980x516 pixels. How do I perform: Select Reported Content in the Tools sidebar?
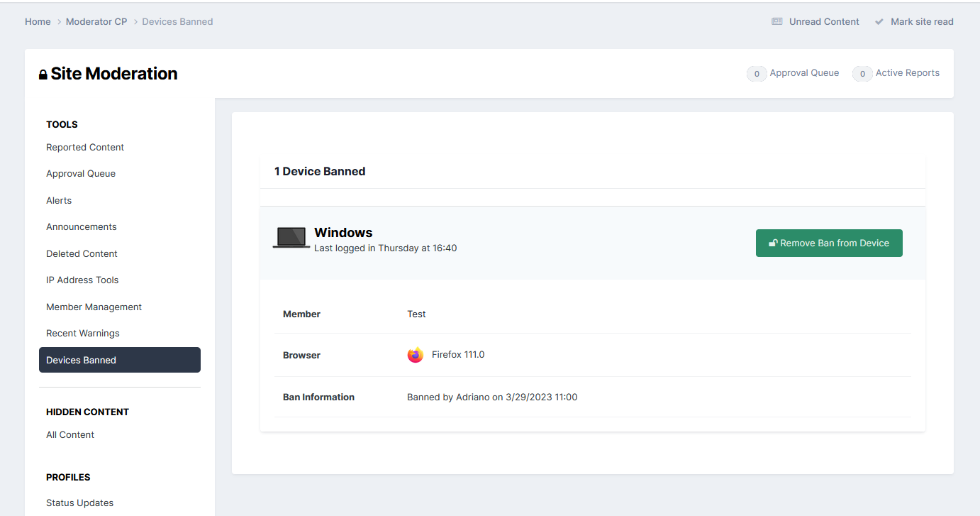84,147
